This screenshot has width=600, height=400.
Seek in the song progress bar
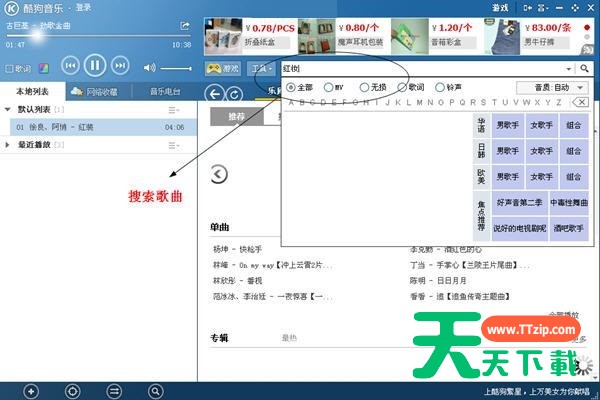tap(98, 36)
